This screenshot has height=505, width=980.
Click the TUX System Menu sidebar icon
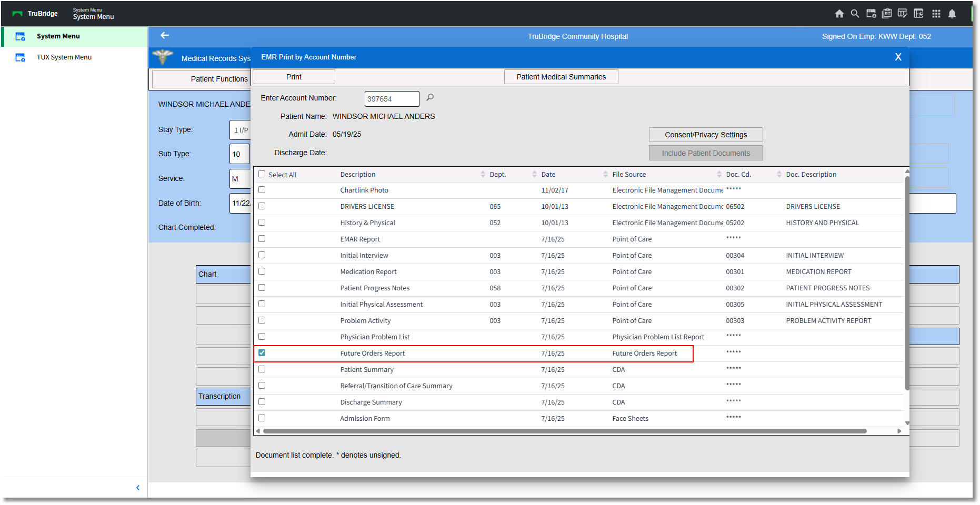[20, 57]
